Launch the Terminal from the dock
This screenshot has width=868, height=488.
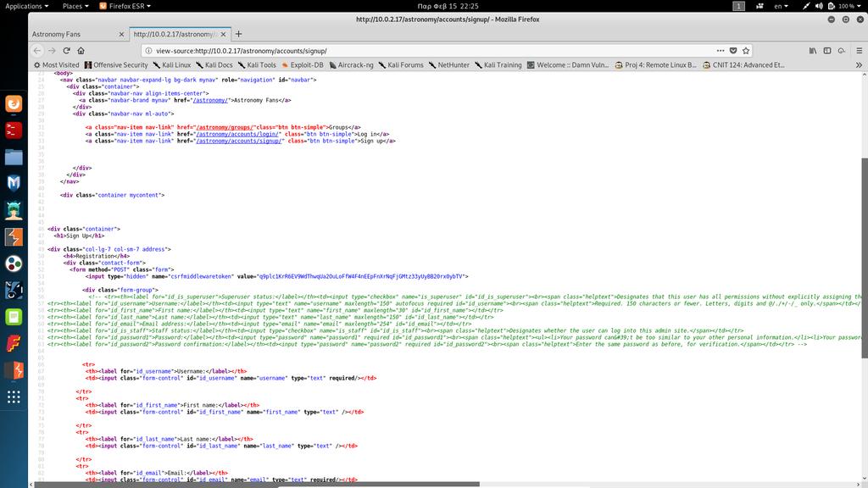(14, 130)
